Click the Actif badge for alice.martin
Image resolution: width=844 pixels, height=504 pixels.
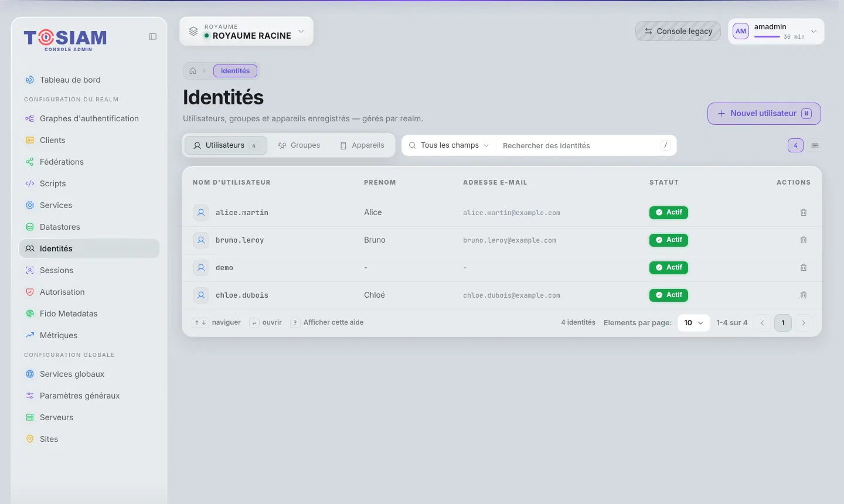[669, 213]
